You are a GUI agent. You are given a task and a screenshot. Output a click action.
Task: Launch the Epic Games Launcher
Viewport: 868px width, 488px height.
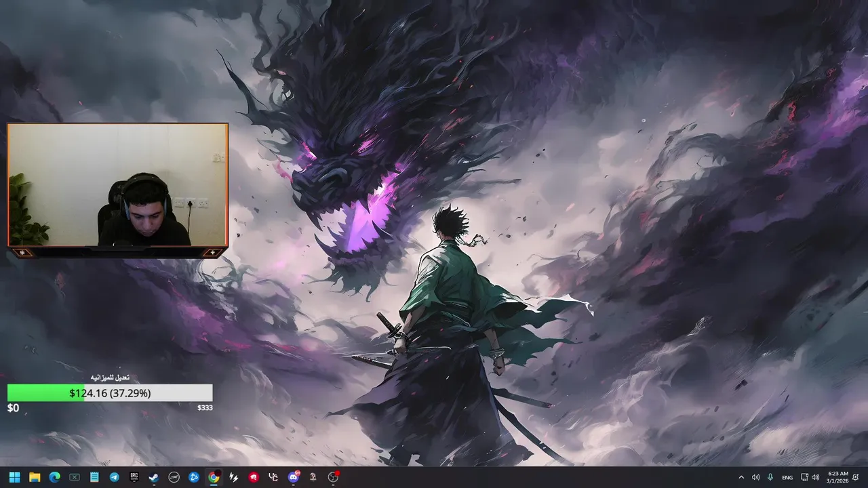pyautogui.click(x=134, y=477)
